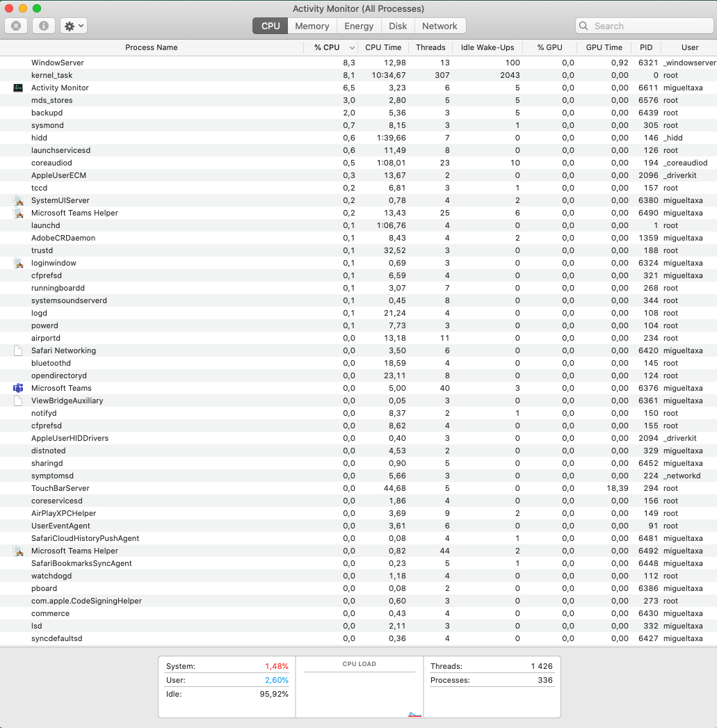The height and width of the screenshot is (728, 717).
Task: Select the AdobeCRDaemon process
Action: [359, 238]
